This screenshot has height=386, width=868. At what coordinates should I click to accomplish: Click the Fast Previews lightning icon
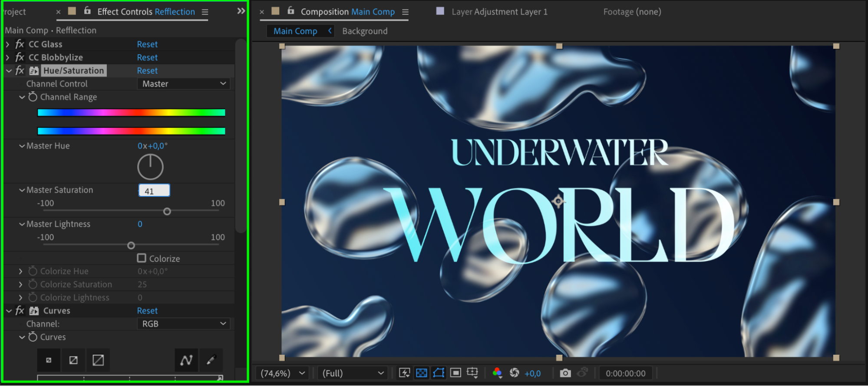pyautogui.click(x=404, y=373)
